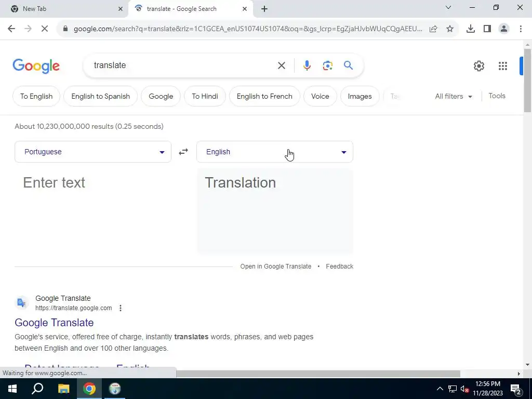Click the horizontal page scrollbar thumb

click(318, 374)
